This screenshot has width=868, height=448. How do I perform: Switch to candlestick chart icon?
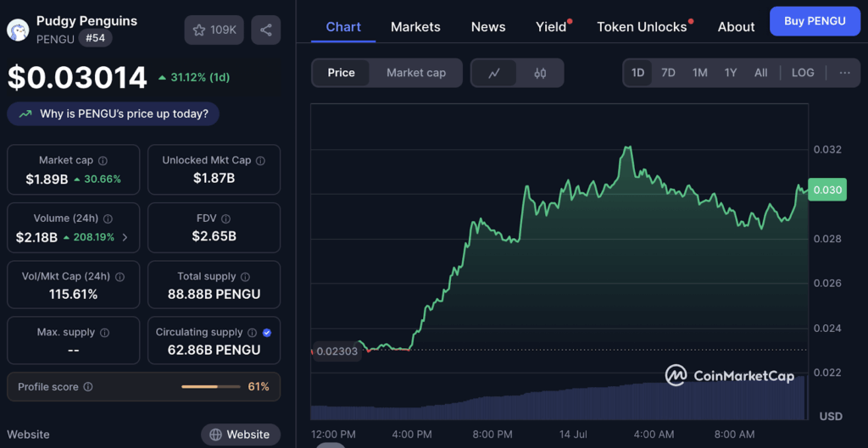click(540, 73)
